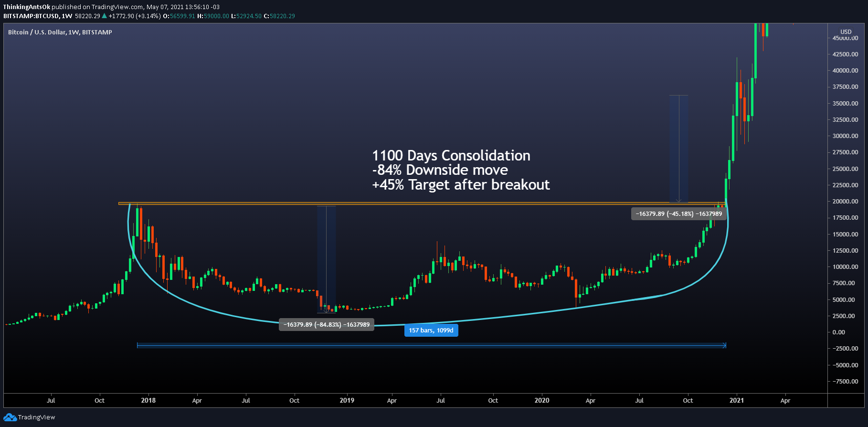Viewport: 868px width, 427px height.
Task: Click the 2019 time axis label
Action: [347, 401]
